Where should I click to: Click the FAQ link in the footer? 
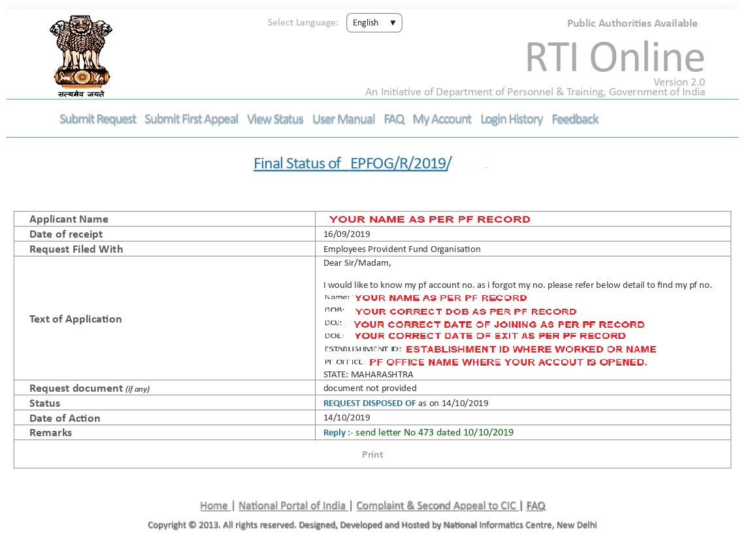coord(536,505)
